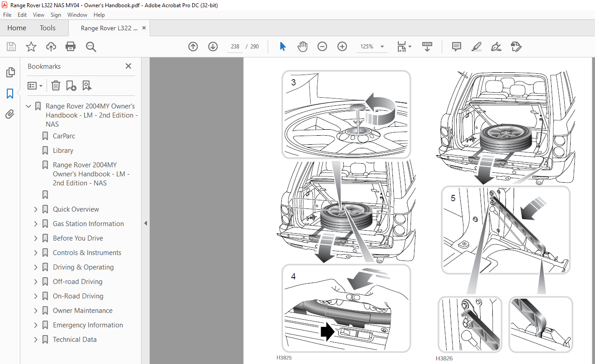Print the document via printer icon
This screenshot has width=595, height=364.
click(x=71, y=47)
